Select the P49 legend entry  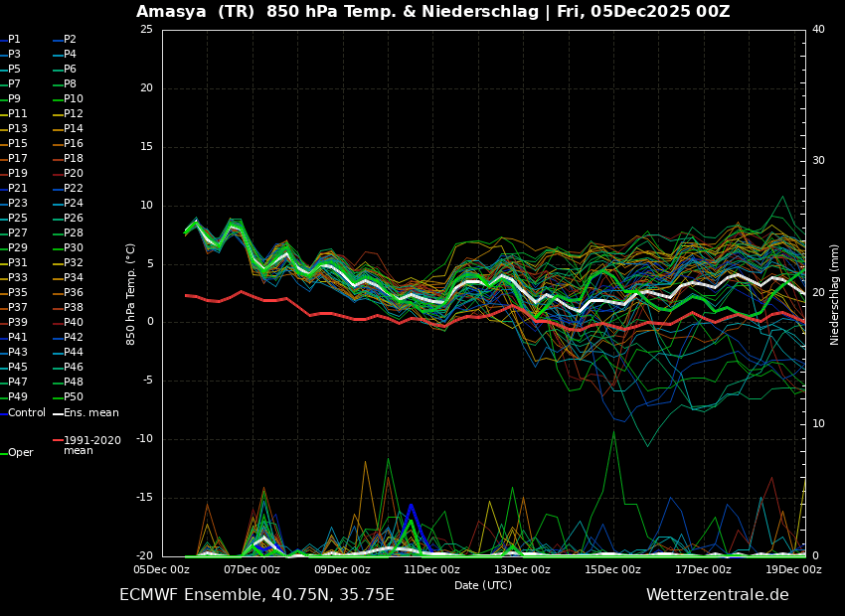pos(14,396)
